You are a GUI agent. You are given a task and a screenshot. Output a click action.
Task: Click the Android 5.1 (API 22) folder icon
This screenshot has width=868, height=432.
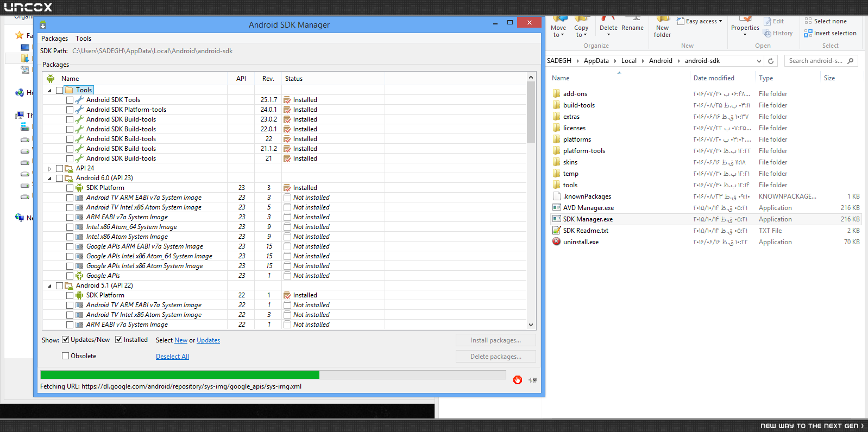69,285
